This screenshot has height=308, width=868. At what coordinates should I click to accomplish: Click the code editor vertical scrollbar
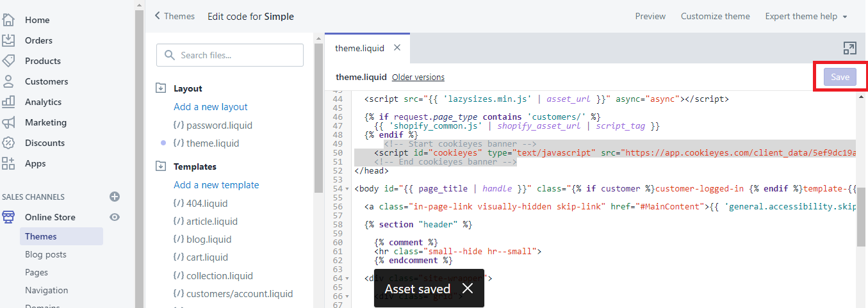[862, 218]
